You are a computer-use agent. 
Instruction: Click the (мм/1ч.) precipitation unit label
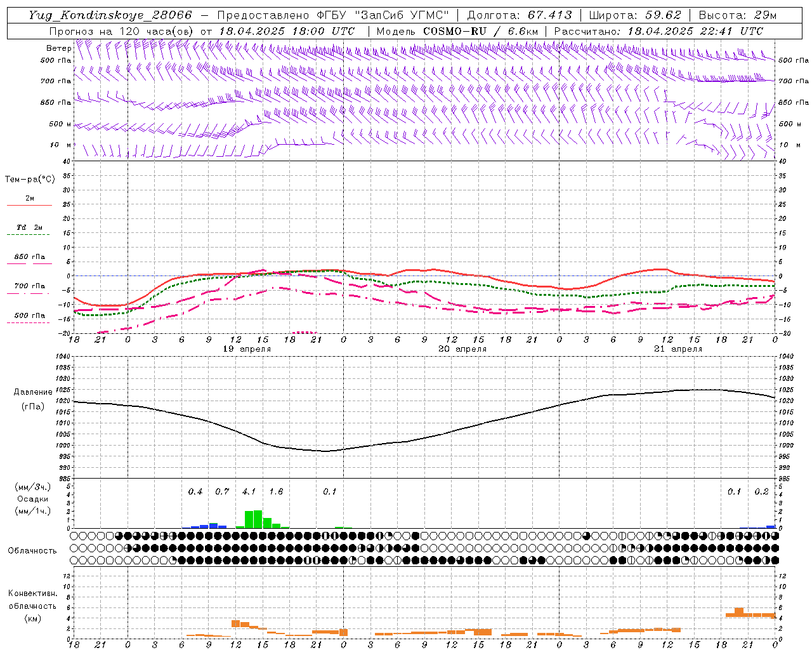33,511
